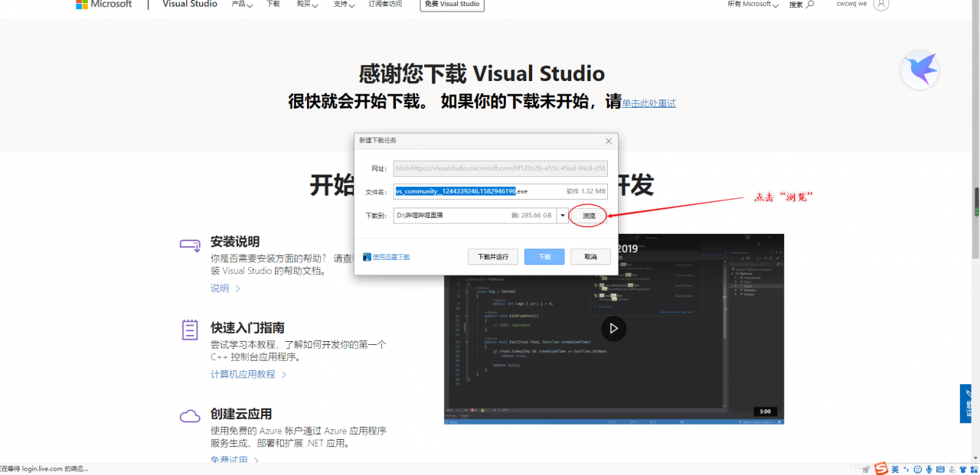Play the Visual Studio 2019 video
The width and height of the screenshot is (980, 475).
[x=614, y=328]
